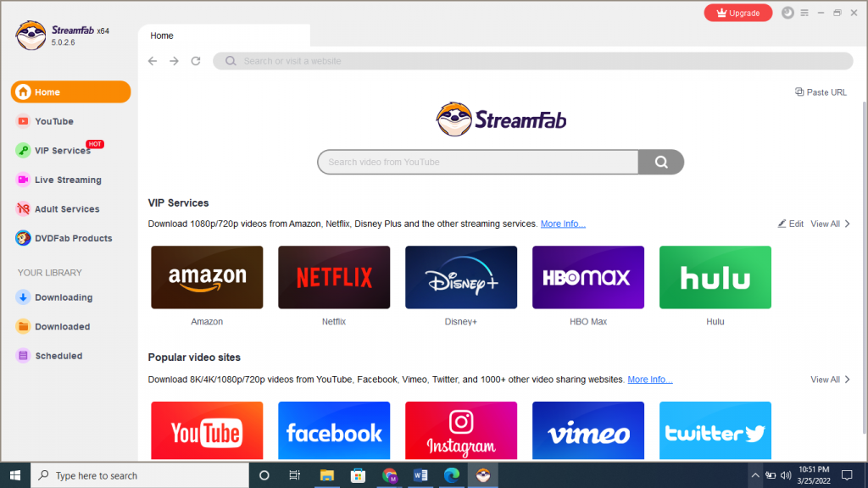Edit the VIP Services list
The height and width of the screenshot is (488, 868).
(x=791, y=224)
